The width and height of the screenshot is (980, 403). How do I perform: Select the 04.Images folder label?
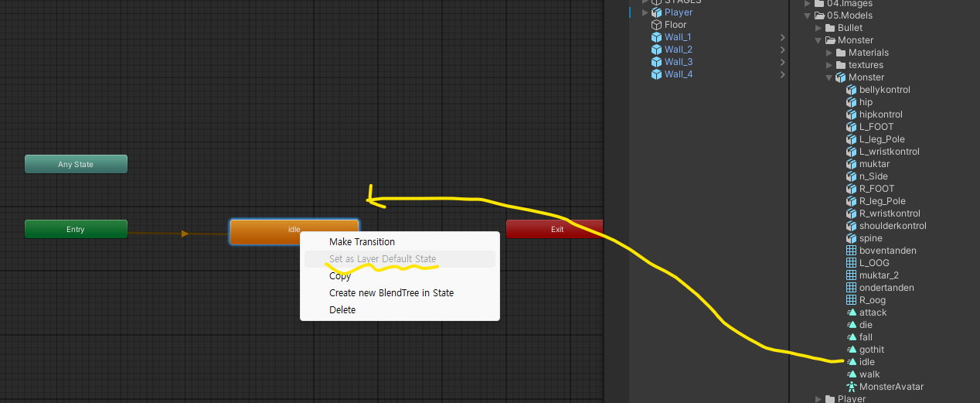pyautogui.click(x=849, y=4)
